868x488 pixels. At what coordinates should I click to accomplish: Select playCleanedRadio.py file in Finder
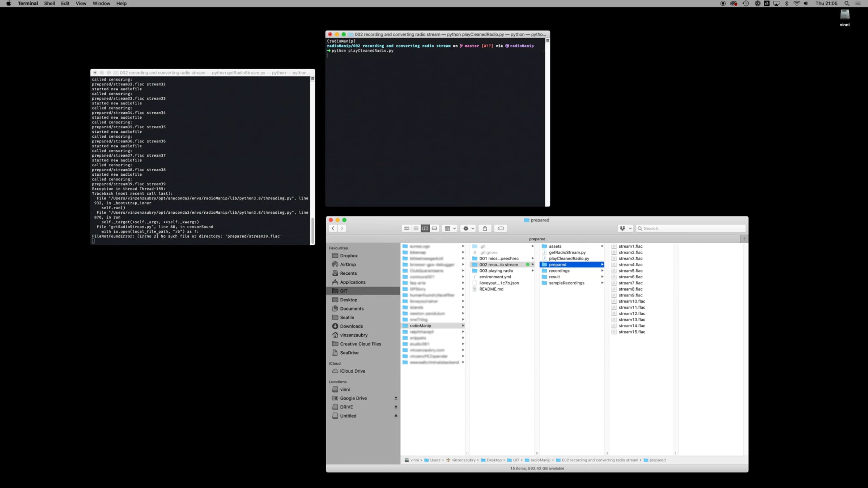[x=569, y=259]
